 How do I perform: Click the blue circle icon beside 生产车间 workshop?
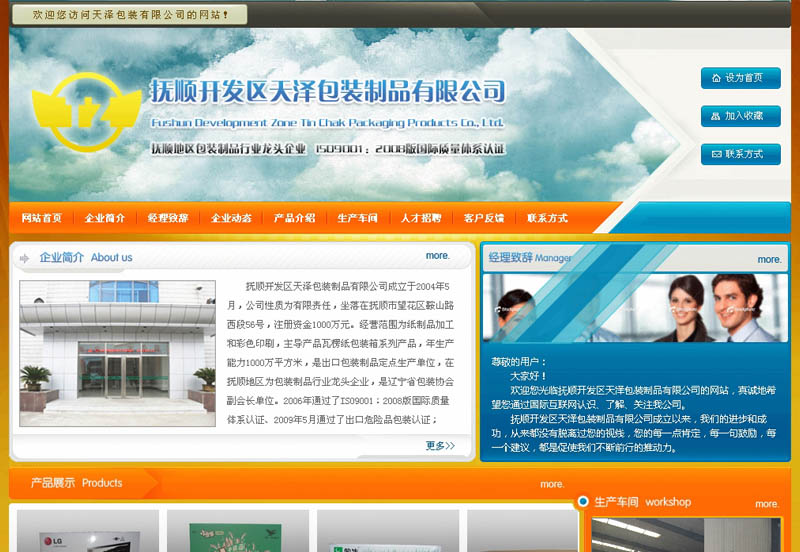click(x=582, y=501)
